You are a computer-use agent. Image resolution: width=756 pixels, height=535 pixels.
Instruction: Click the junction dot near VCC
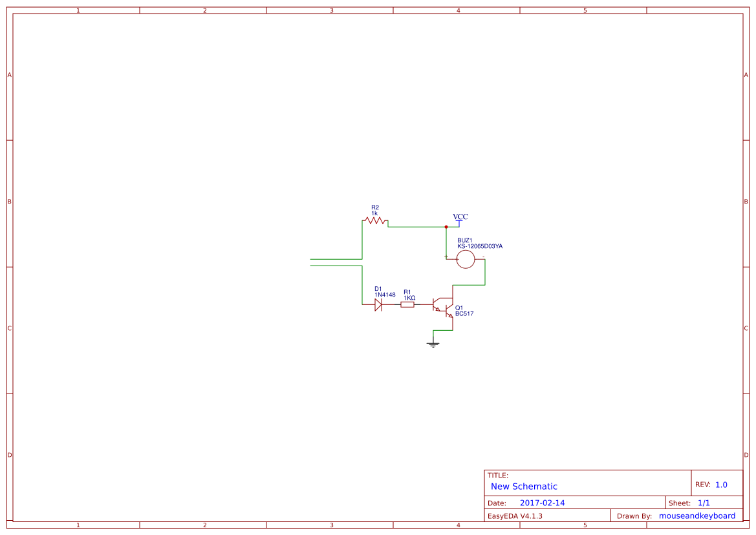pyautogui.click(x=447, y=227)
